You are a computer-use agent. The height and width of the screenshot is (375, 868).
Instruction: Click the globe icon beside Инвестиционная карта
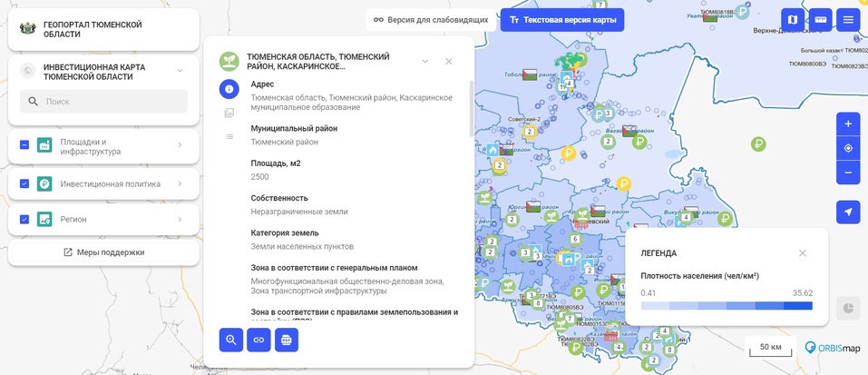[27, 71]
